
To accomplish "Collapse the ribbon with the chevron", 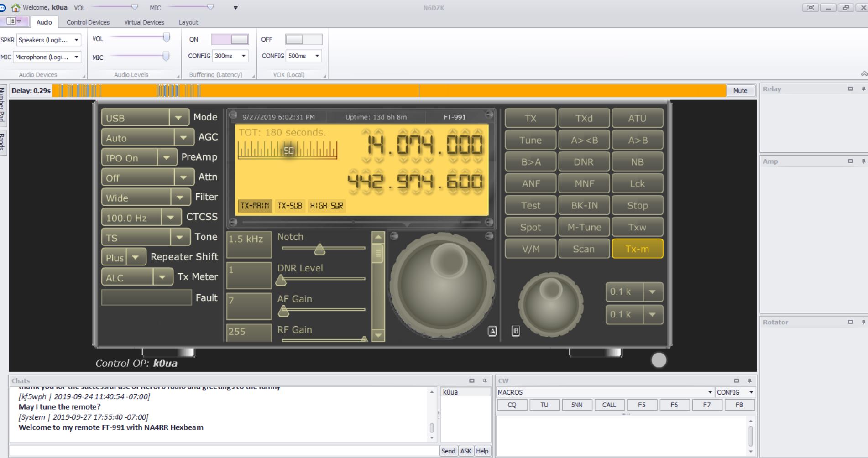I will tap(864, 73).
